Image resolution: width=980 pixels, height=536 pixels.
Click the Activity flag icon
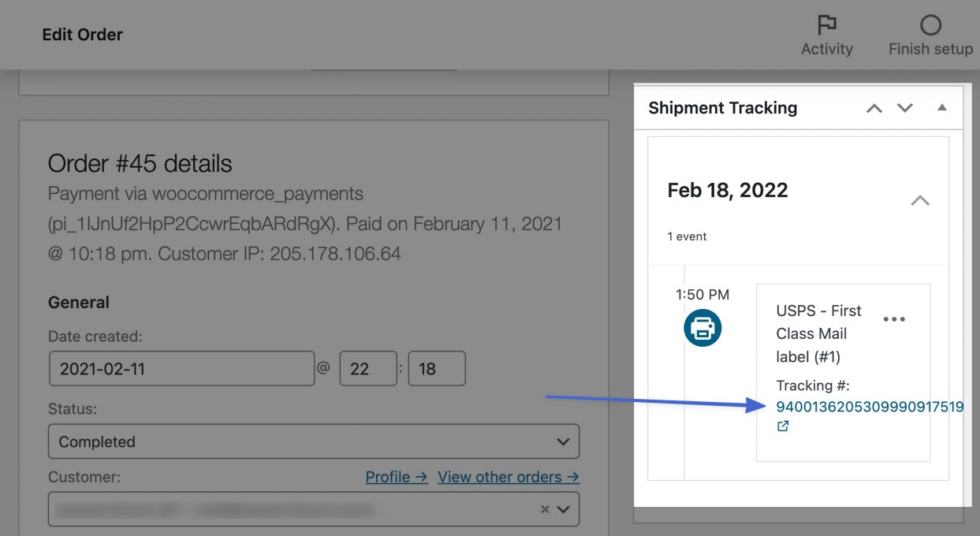point(826,25)
